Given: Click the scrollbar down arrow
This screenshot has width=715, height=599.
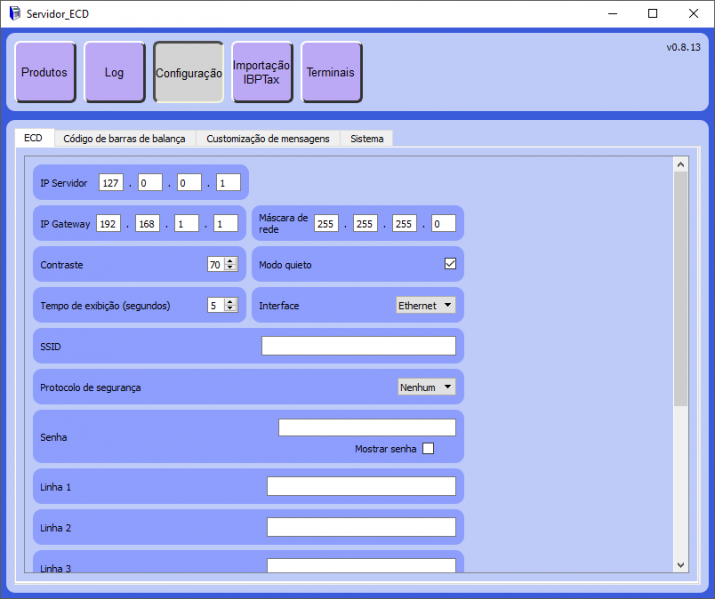Looking at the screenshot, I should (x=681, y=565).
